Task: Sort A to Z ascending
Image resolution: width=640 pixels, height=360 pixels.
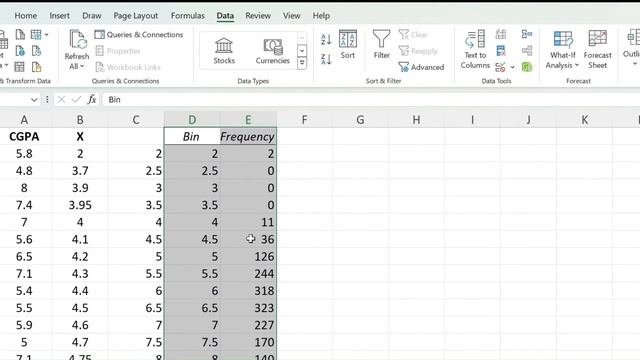Action: coord(326,40)
